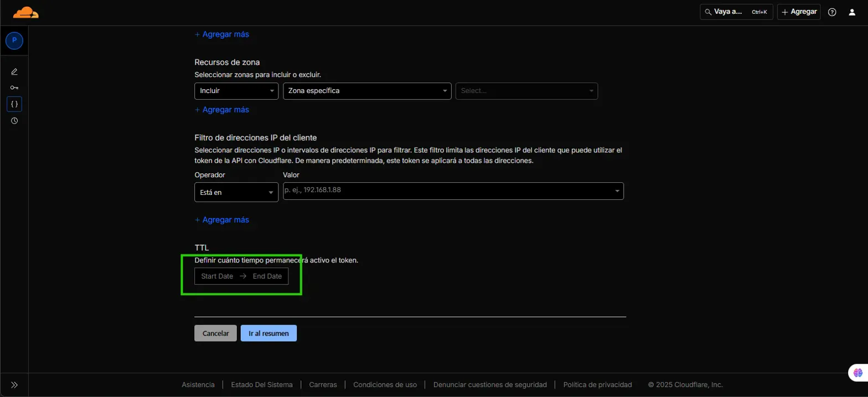
Task: Open the account avatar P in sidebar
Action: click(x=14, y=40)
